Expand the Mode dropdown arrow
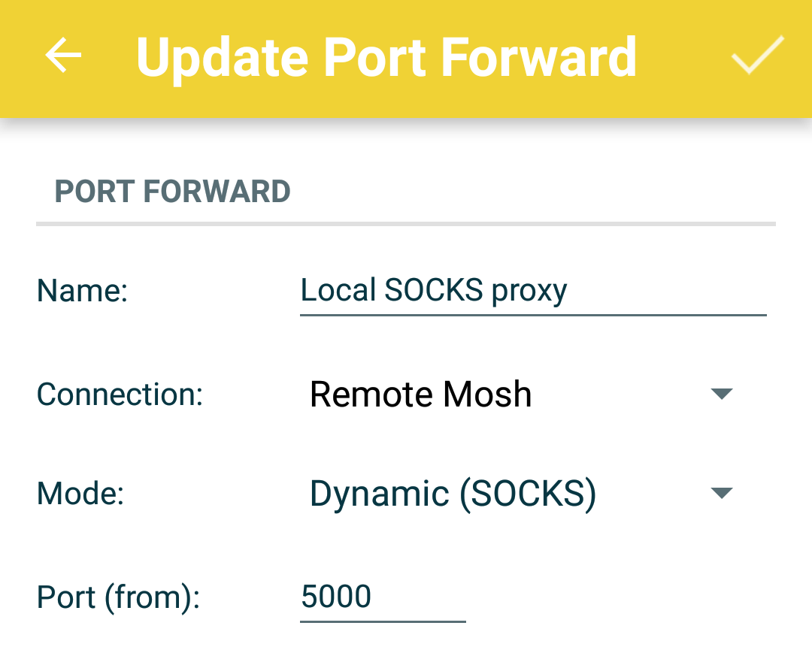The width and height of the screenshot is (812, 656). [721, 493]
